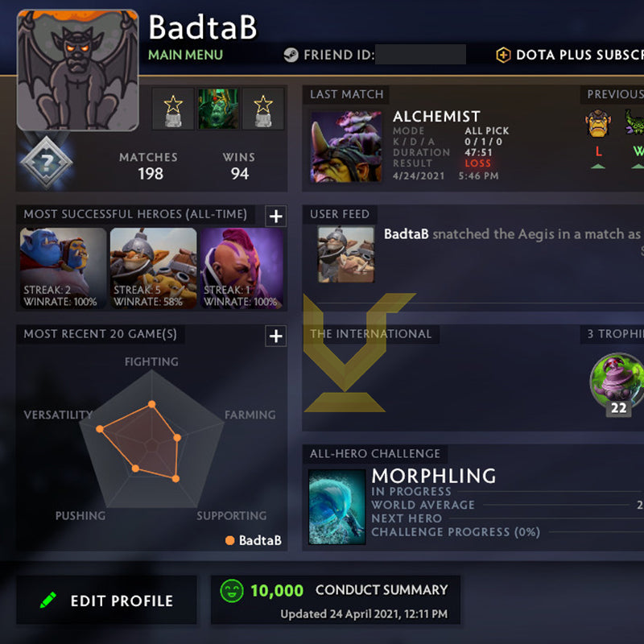This screenshot has width=644, height=644.
Task: Open the level 22 trophy icon
Action: (617, 385)
